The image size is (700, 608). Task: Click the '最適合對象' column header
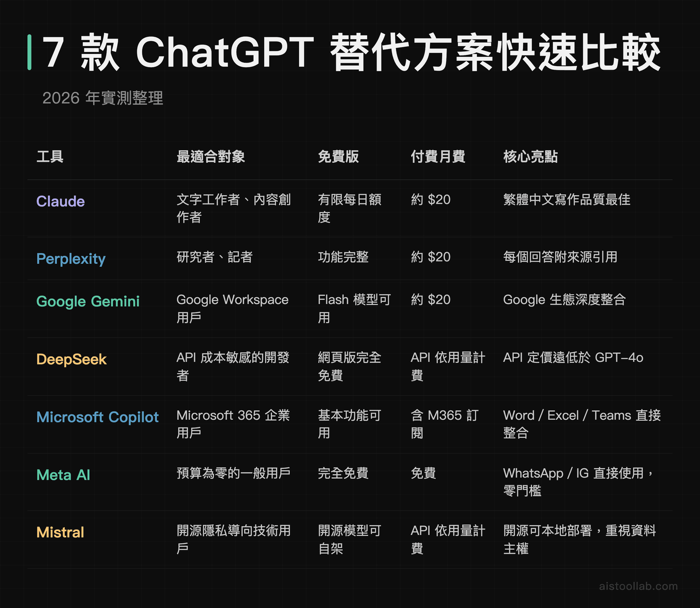pyautogui.click(x=211, y=157)
